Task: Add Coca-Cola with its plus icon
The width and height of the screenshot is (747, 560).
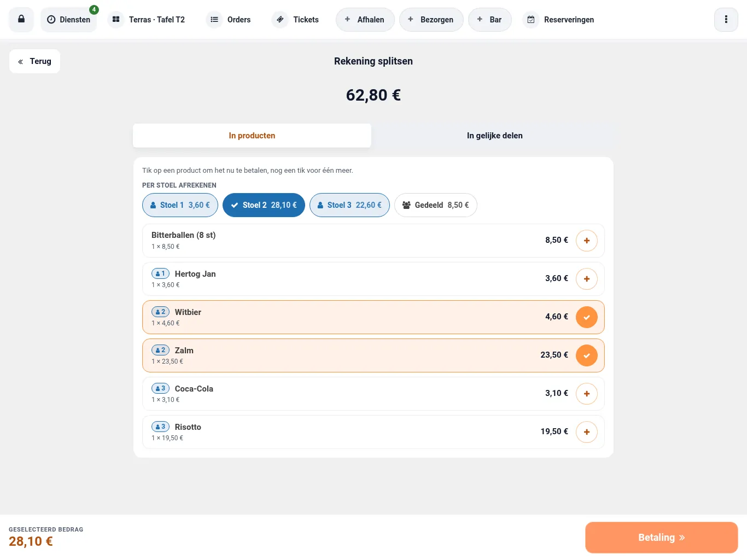Action: [x=586, y=394]
